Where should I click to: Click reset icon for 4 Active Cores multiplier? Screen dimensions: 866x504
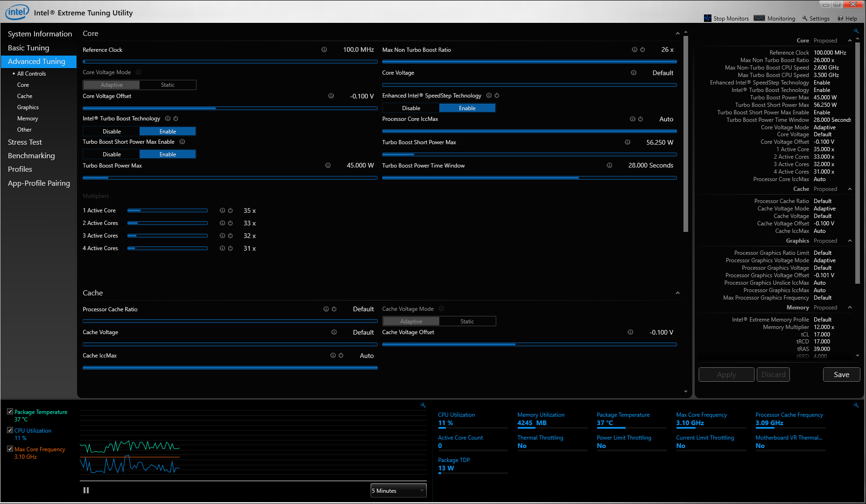[x=230, y=248]
